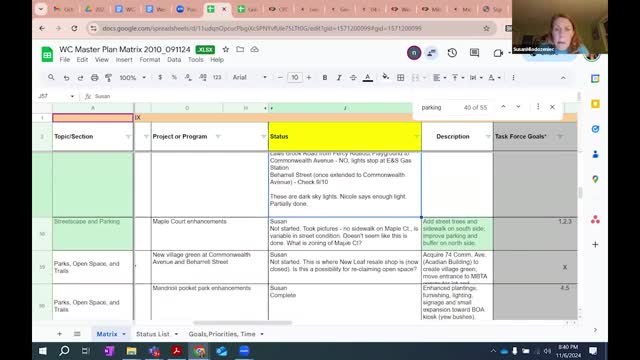Click the font size field
The height and width of the screenshot is (360, 640).
pyautogui.click(x=295, y=78)
